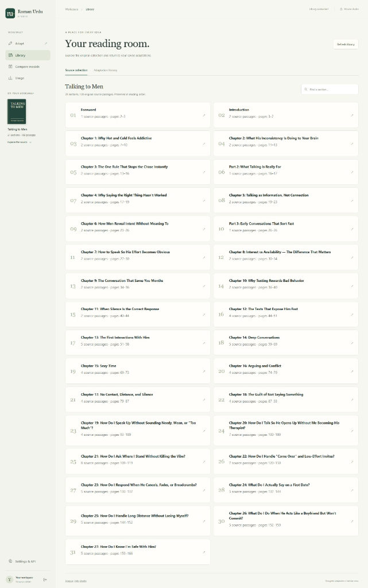
Task: Click arrow icon on Chapter 5 card
Action: (352, 200)
